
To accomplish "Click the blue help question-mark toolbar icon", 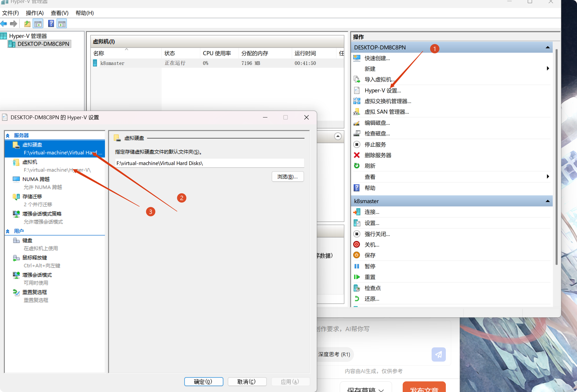I will click(51, 24).
